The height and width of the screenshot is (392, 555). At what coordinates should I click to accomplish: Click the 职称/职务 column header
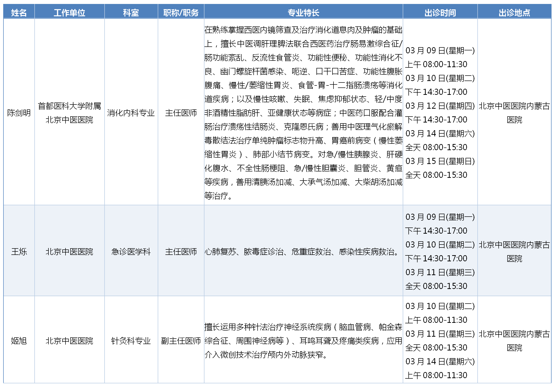coord(181,13)
